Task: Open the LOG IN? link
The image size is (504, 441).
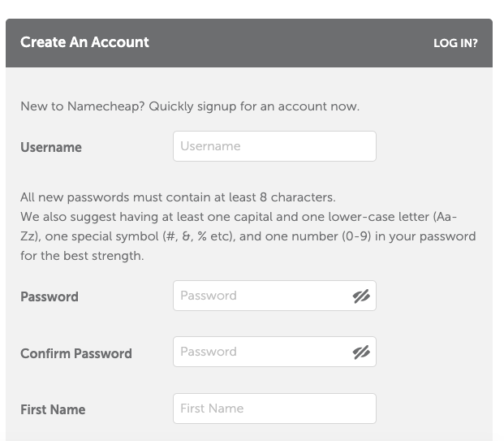Action: pos(455,43)
